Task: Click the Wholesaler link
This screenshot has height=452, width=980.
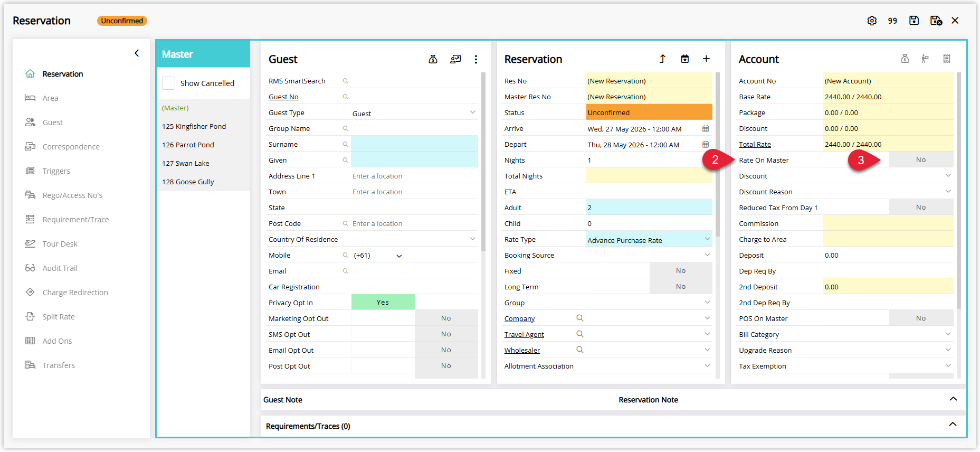Action: [522, 350]
